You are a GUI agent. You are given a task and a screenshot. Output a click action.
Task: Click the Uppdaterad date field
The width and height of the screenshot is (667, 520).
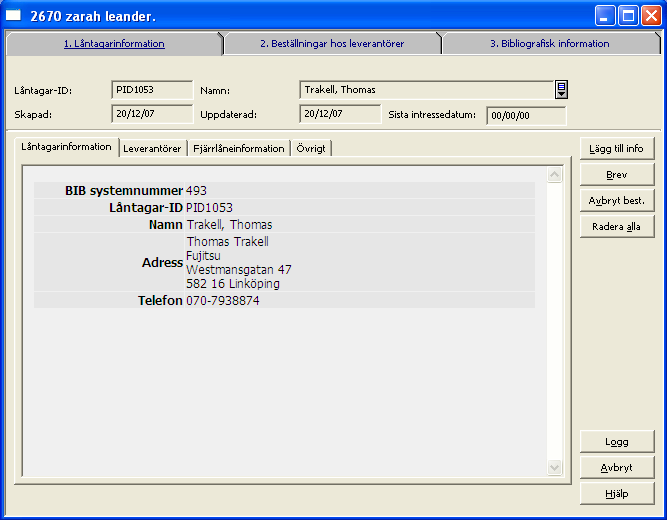[x=340, y=114]
